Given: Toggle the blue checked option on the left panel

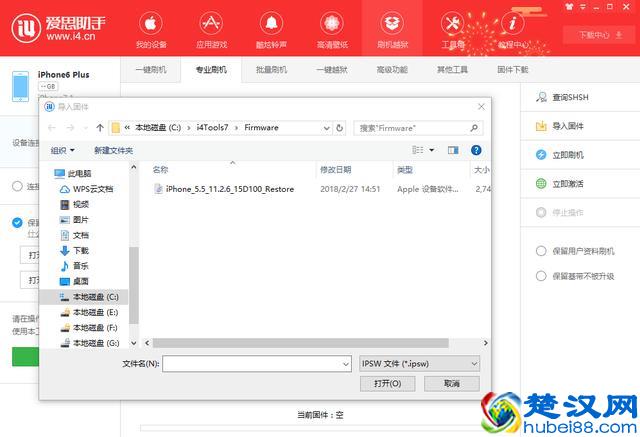Looking at the screenshot, I should point(17,222).
